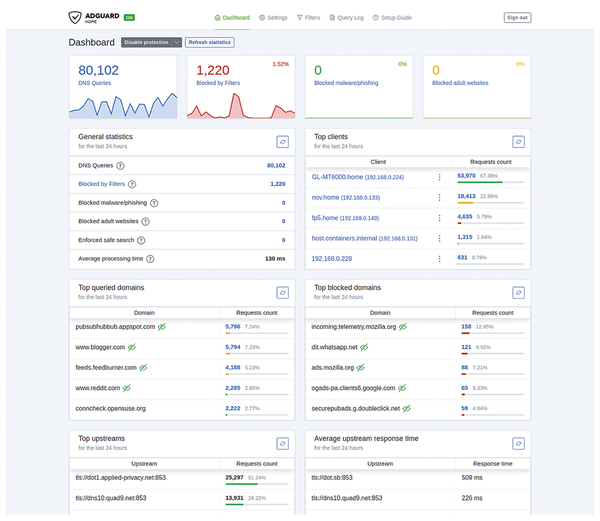The height and width of the screenshot is (521, 600).
Task: Click help icon beside Average processing time
Action: point(151,259)
